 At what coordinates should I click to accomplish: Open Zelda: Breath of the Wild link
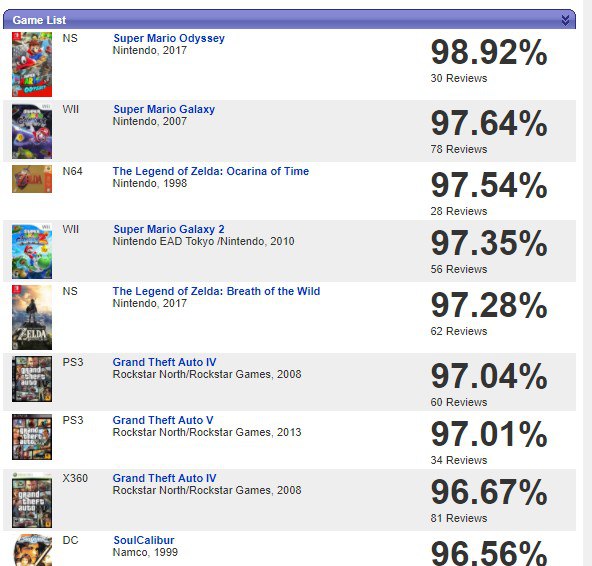216,291
